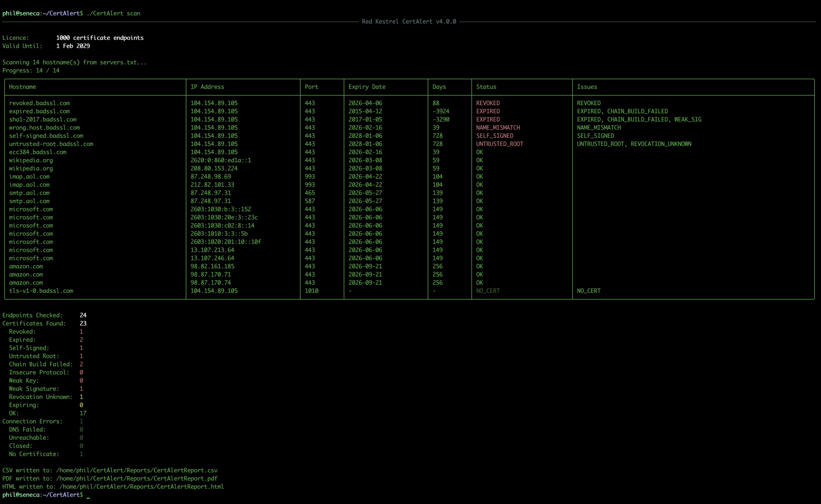This screenshot has width=821, height=504.
Task: Click IP address "2603:1030:c02:8::14"
Action: tap(222, 226)
